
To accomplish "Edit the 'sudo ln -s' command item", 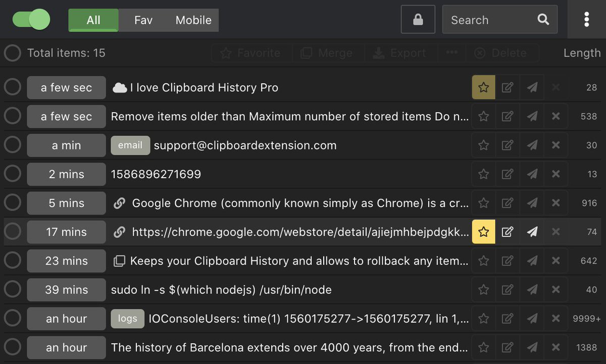I will coord(508,290).
